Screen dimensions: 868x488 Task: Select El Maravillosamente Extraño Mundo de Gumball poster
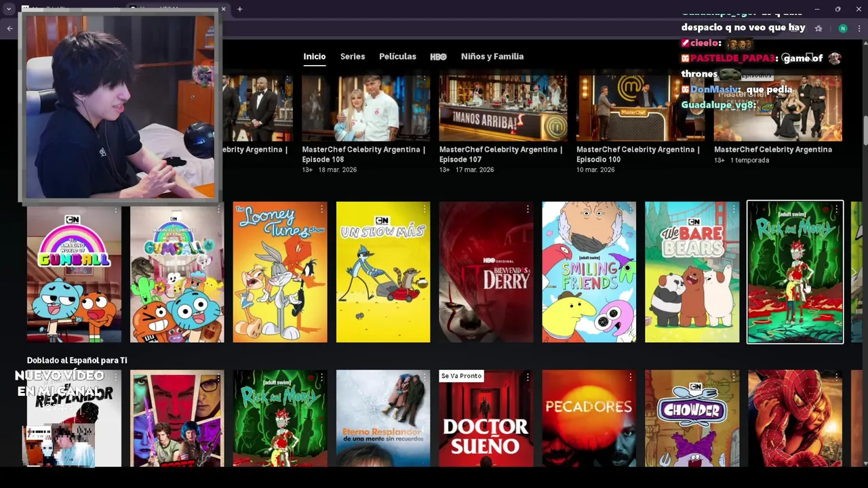pyautogui.click(x=177, y=272)
